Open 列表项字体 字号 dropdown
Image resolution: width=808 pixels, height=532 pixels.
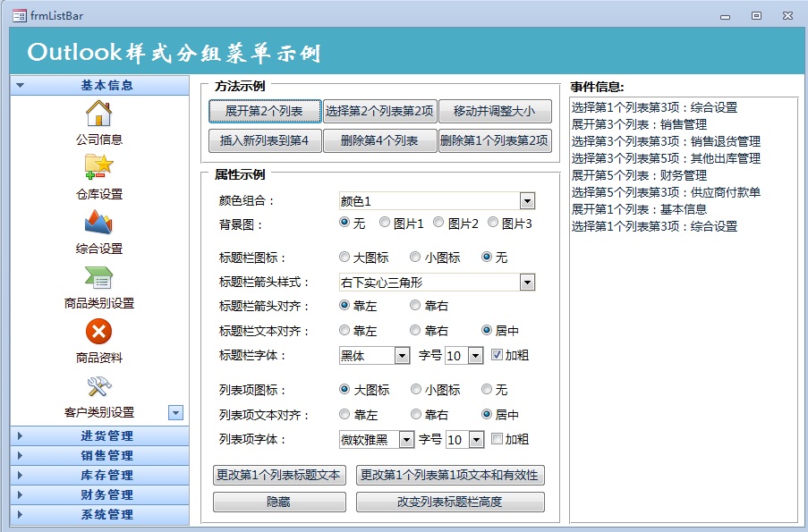pyautogui.click(x=477, y=440)
